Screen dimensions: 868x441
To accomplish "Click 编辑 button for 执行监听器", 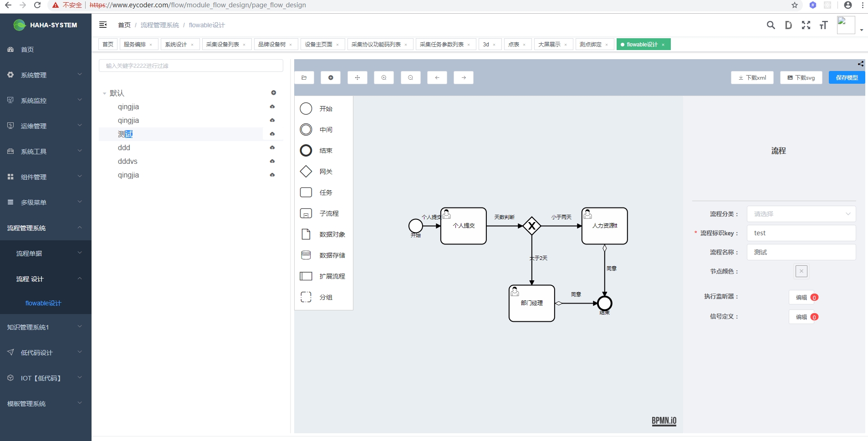I will click(801, 297).
